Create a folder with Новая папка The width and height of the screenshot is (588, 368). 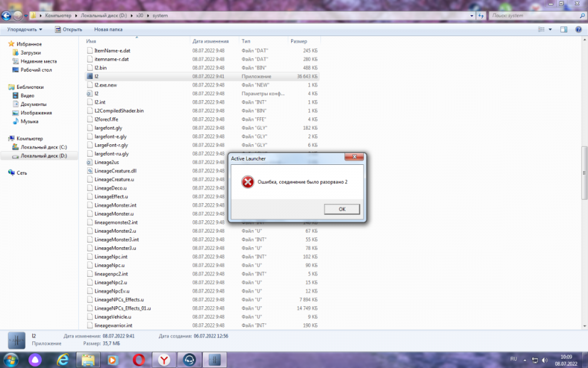tap(108, 29)
